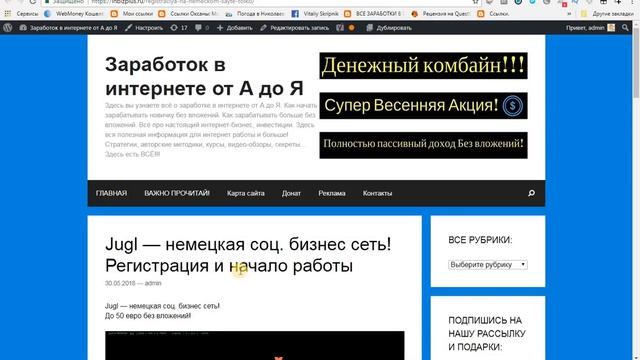Screen dimensions: 640x360
Task: Open the Мои ссылки bookmark
Action: 132,14
